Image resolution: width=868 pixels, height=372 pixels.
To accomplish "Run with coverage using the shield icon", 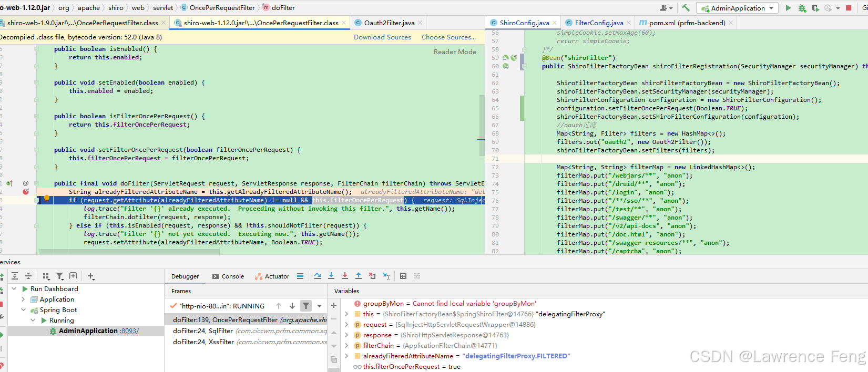I will click(815, 8).
